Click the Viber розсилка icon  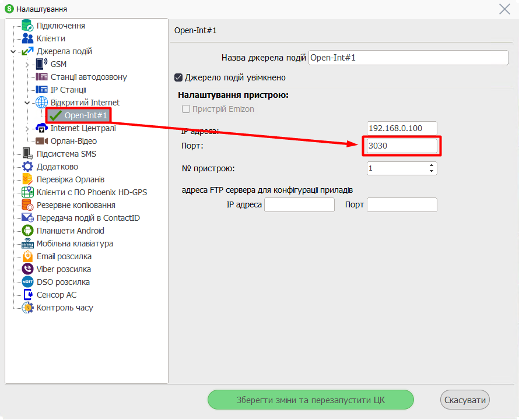[x=27, y=269]
